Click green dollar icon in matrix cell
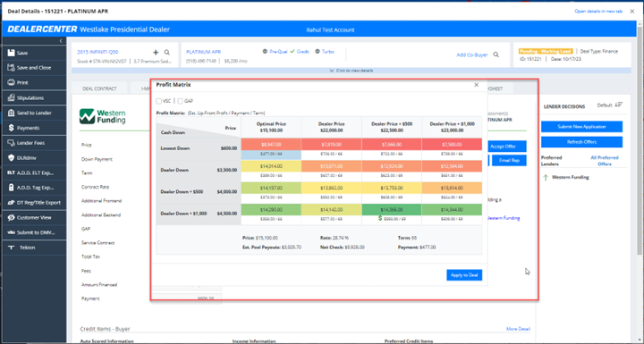This screenshot has height=344, width=644. (380, 218)
